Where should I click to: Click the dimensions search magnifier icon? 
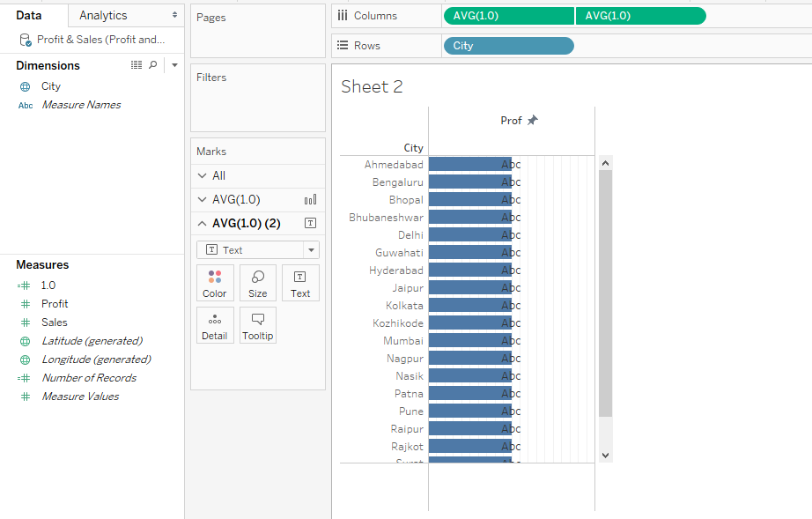pos(153,65)
